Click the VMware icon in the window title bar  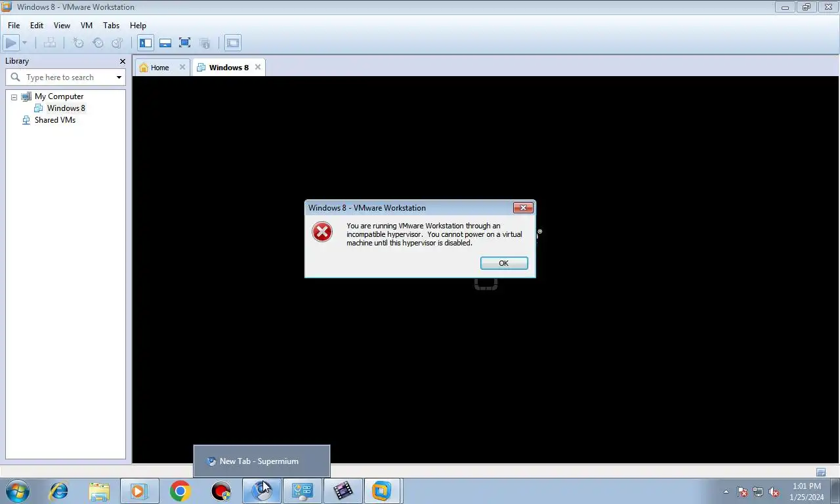point(7,7)
